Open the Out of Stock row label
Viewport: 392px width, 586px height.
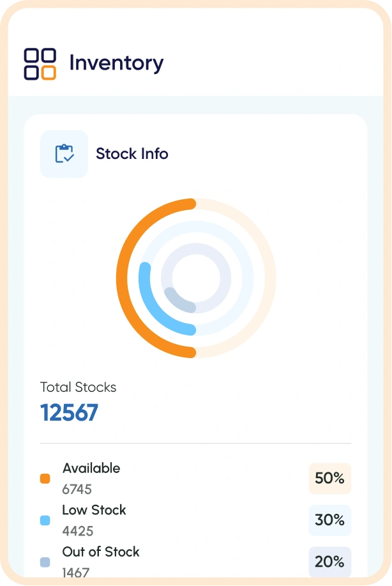(101, 552)
